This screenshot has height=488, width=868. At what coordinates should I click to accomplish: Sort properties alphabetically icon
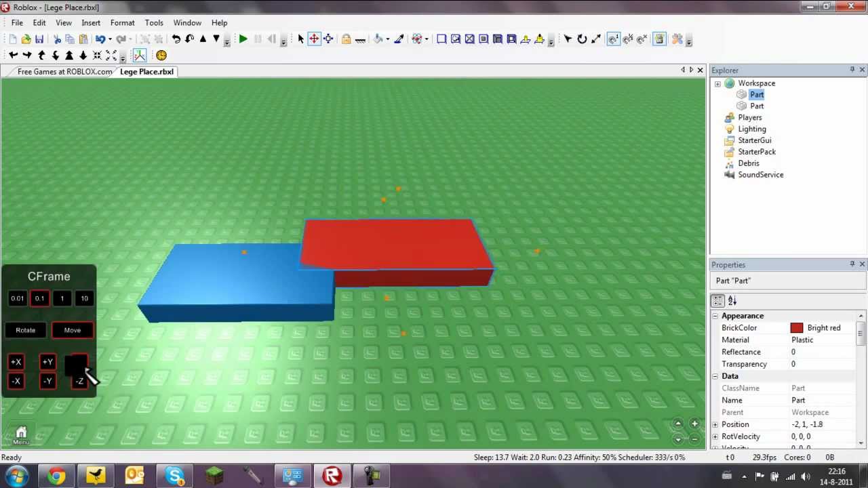click(x=732, y=302)
